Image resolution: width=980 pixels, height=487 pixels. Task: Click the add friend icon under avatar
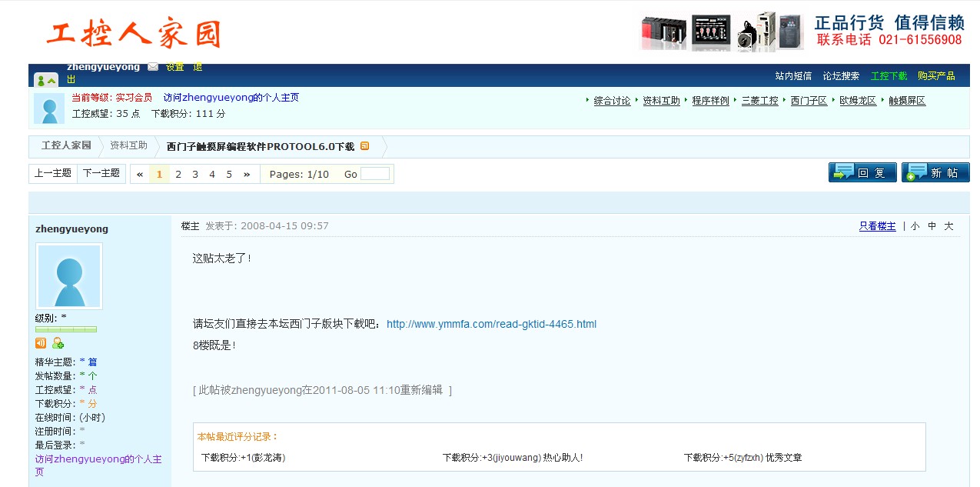[x=58, y=343]
